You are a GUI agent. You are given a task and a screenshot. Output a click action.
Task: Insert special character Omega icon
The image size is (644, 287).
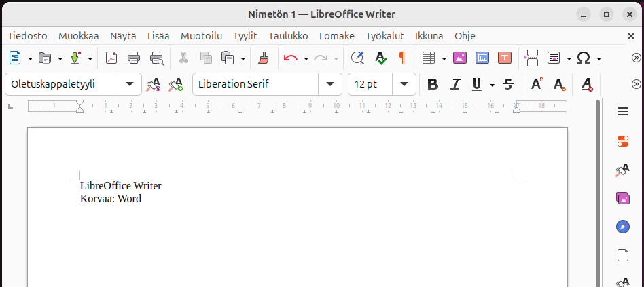(x=584, y=58)
